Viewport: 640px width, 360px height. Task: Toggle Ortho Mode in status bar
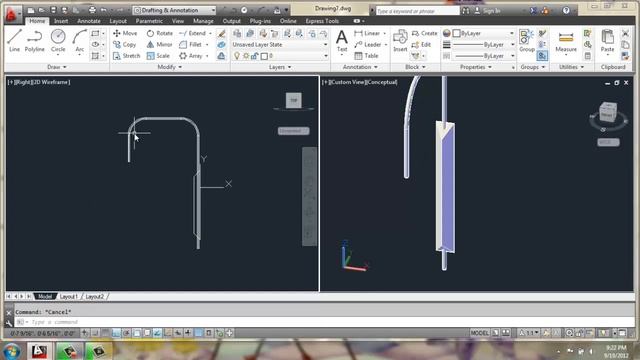(x=116, y=333)
